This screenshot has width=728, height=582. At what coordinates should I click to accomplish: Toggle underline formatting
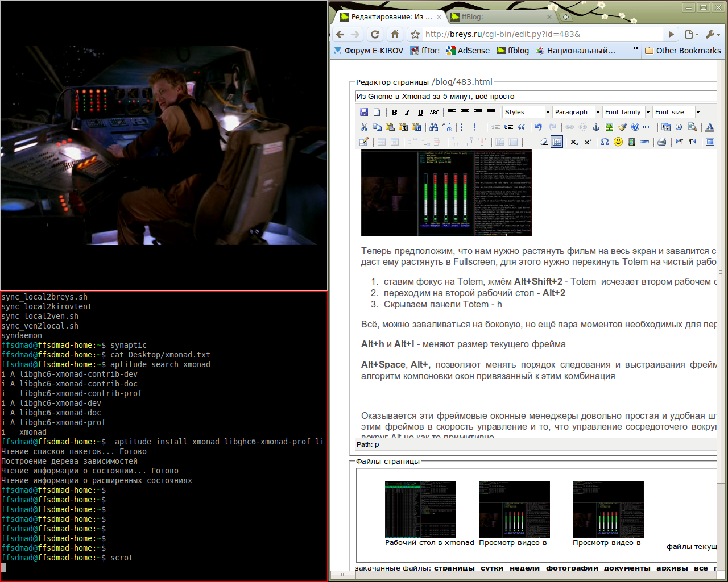coord(420,112)
